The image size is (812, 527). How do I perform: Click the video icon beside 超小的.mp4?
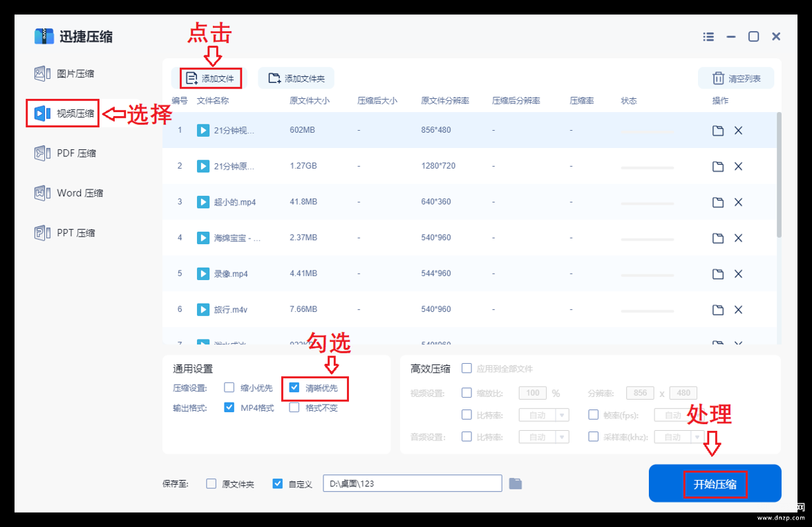[x=203, y=201]
